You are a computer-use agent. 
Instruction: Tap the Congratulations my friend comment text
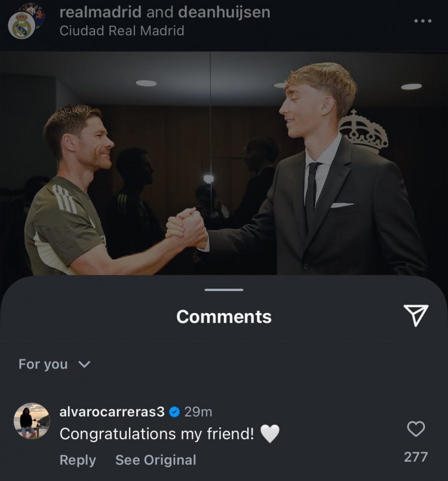coord(157,434)
